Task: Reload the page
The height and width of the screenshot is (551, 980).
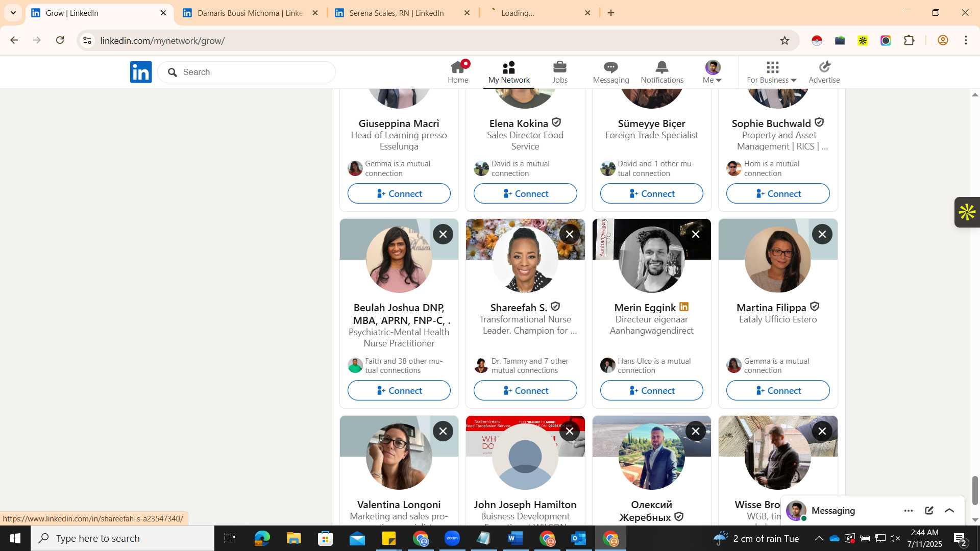Action: click(60, 40)
